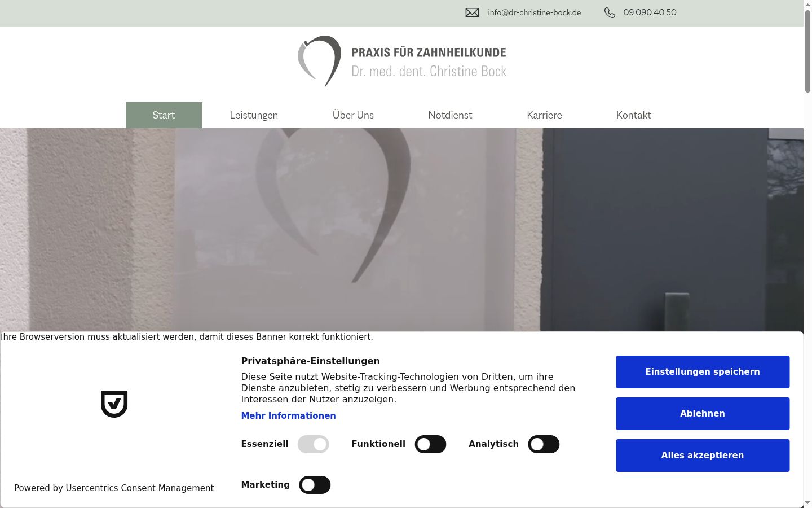Click the tooth-shaped practice logo
The height and width of the screenshot is (508, 812).
tap(319, 61)
